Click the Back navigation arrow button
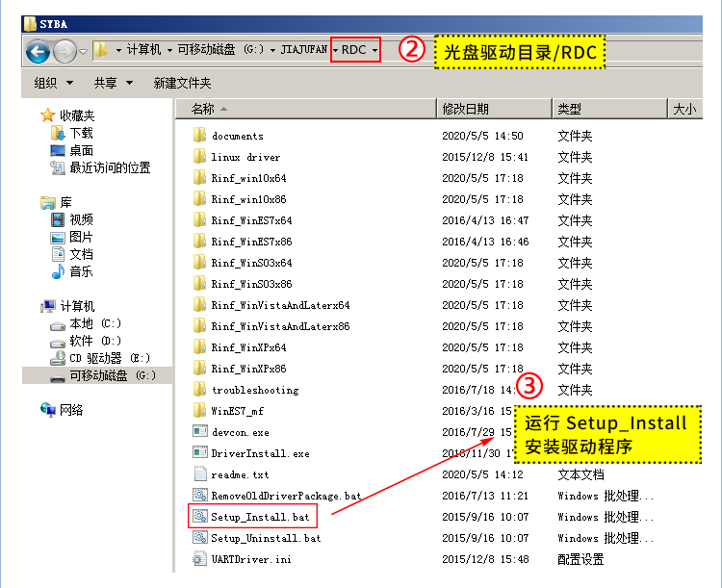722x588 pixels. pyautogui.click(x=39, y=51)
